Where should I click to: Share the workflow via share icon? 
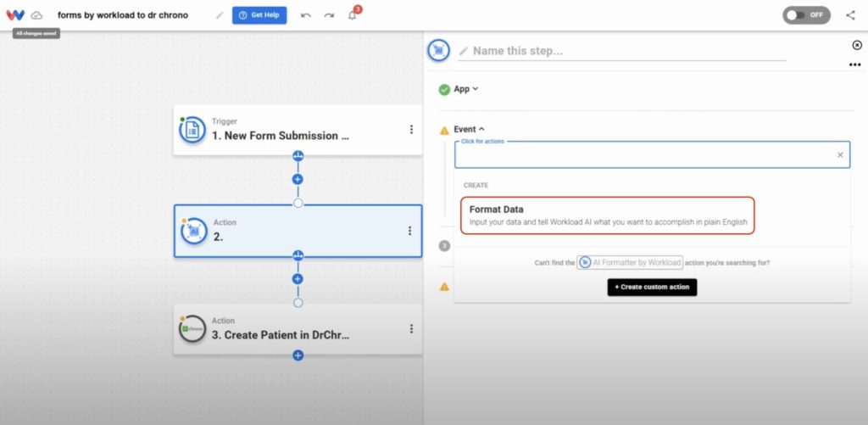[x=851, y=15]
